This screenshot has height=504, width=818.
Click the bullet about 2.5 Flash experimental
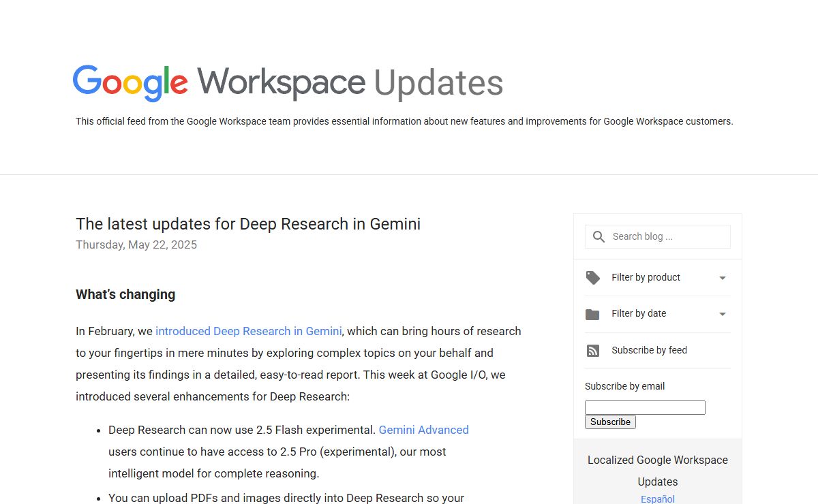coord(288,452)
